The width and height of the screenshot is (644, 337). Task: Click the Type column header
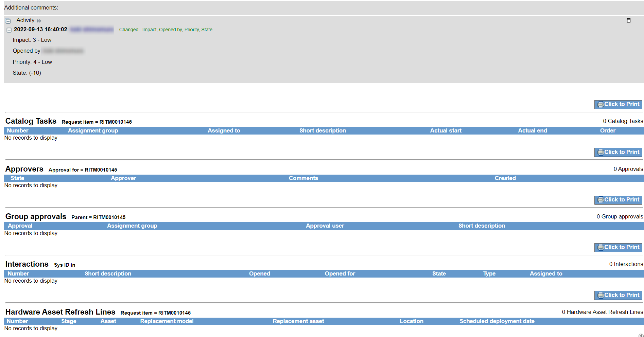pyautogui.click(x=489, y=273)
